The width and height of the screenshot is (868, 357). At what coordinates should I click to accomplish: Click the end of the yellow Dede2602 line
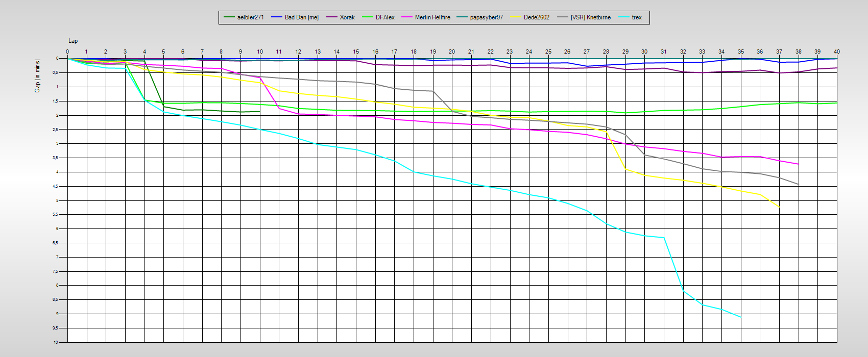click(x=779, y=207)
